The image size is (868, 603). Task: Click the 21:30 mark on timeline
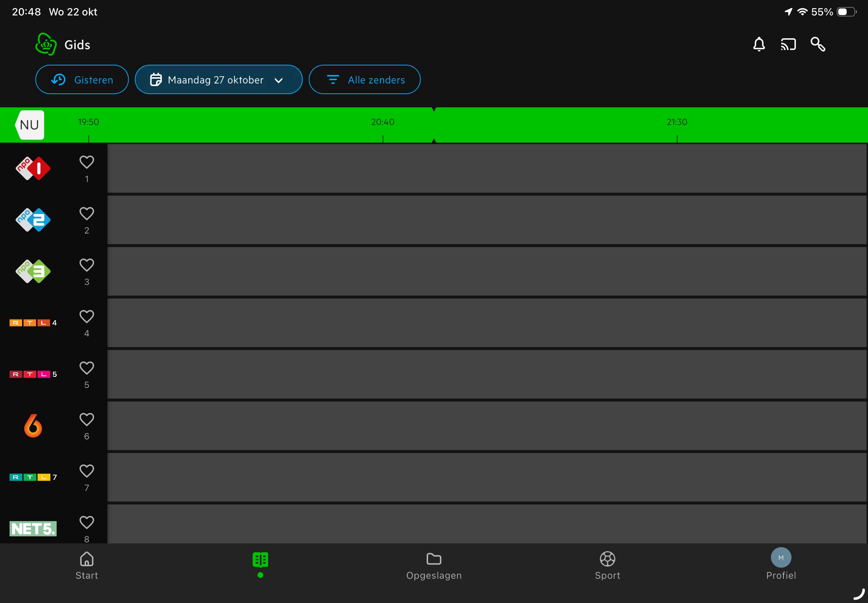click(677, 123)
